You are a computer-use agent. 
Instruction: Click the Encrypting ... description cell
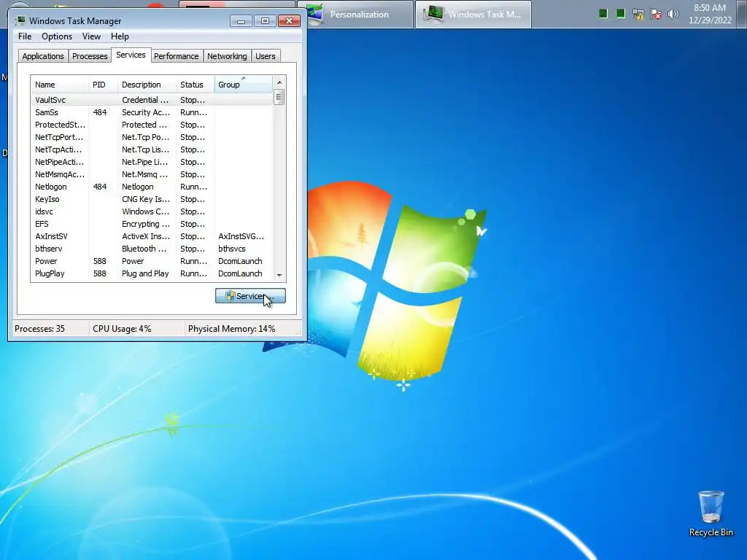point(145,224)
